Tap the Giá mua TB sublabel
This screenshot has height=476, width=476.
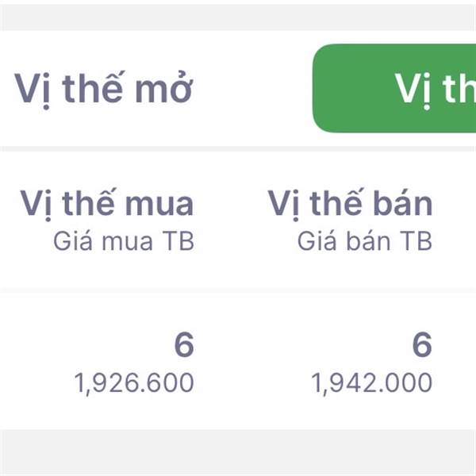(124, 241)
